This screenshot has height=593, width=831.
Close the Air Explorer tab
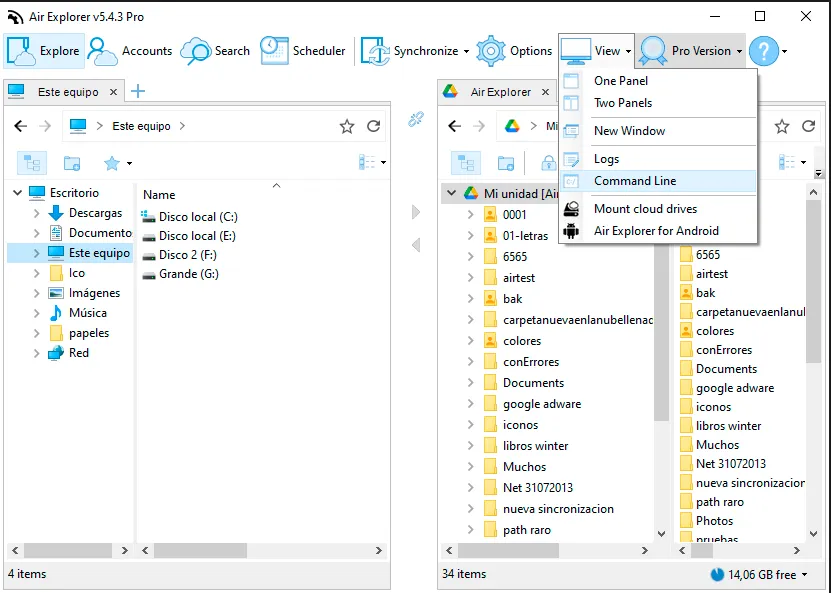coord(545,92)
